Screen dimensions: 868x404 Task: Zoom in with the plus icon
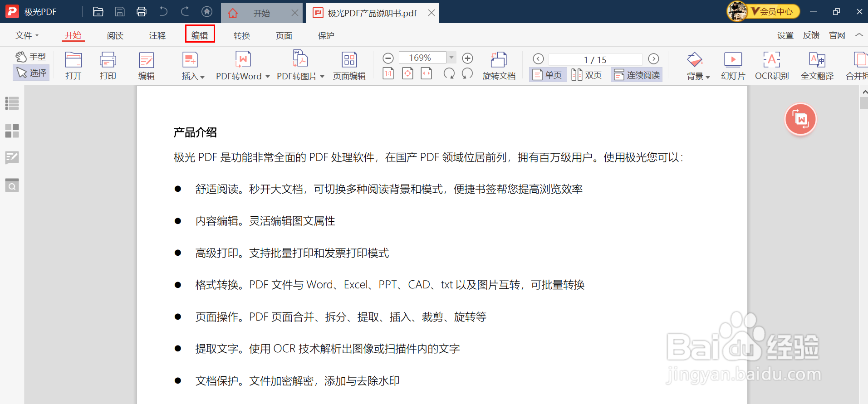coord(467,58)
